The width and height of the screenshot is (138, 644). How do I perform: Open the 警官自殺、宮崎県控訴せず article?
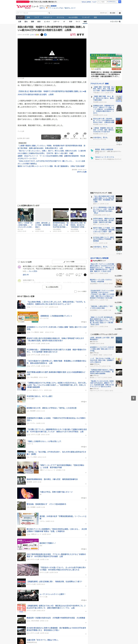[46, 504]
